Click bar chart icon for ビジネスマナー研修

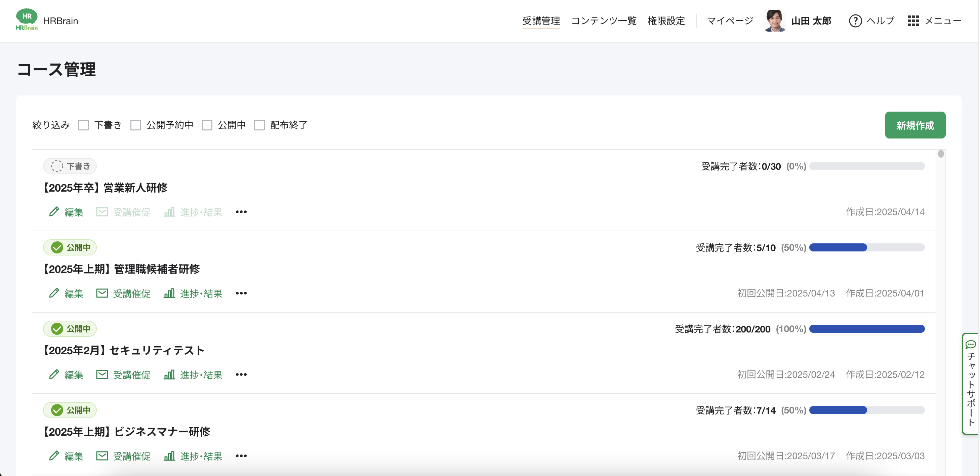[169, 456]
